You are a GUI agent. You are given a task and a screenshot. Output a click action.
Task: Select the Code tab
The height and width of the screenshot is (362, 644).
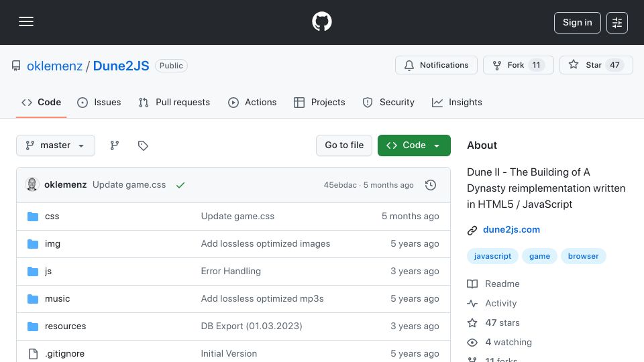coord(41,102)
